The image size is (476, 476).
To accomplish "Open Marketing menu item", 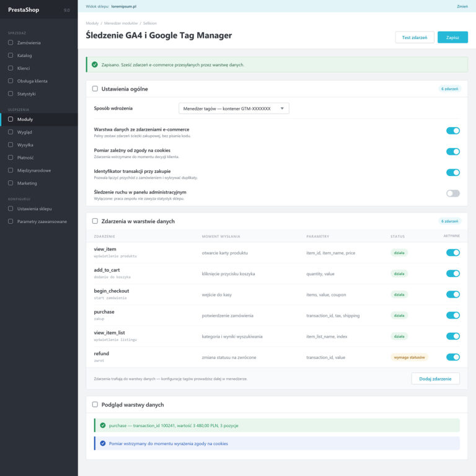I will click(39, 183).
